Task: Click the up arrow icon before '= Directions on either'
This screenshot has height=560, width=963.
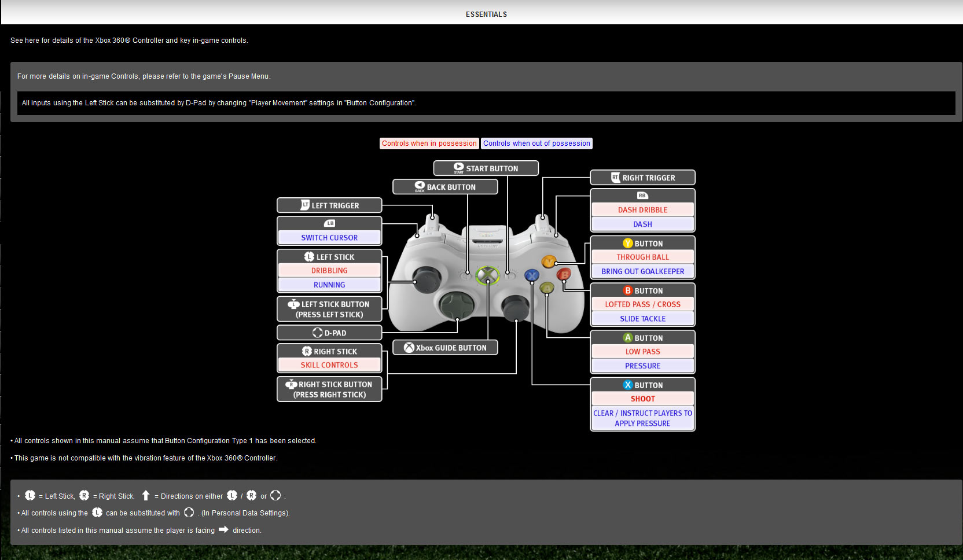Action: (x=146, y=495)
